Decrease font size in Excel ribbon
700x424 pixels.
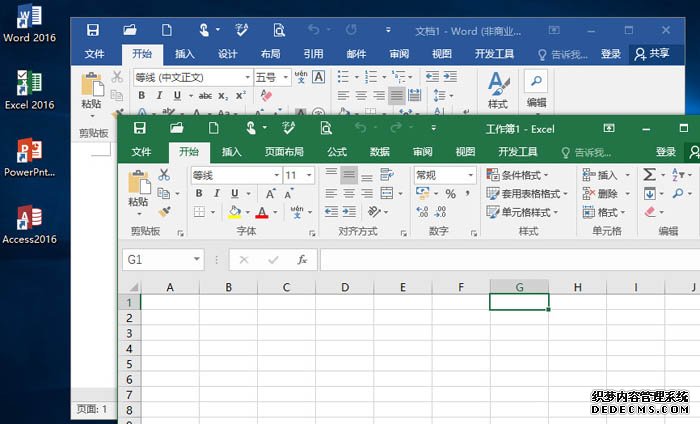[288, 194]
